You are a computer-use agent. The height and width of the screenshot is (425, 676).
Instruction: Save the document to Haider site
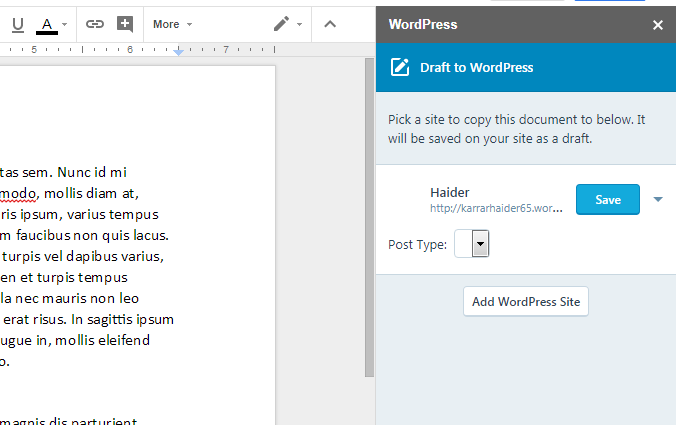click(x=608, y=200)
